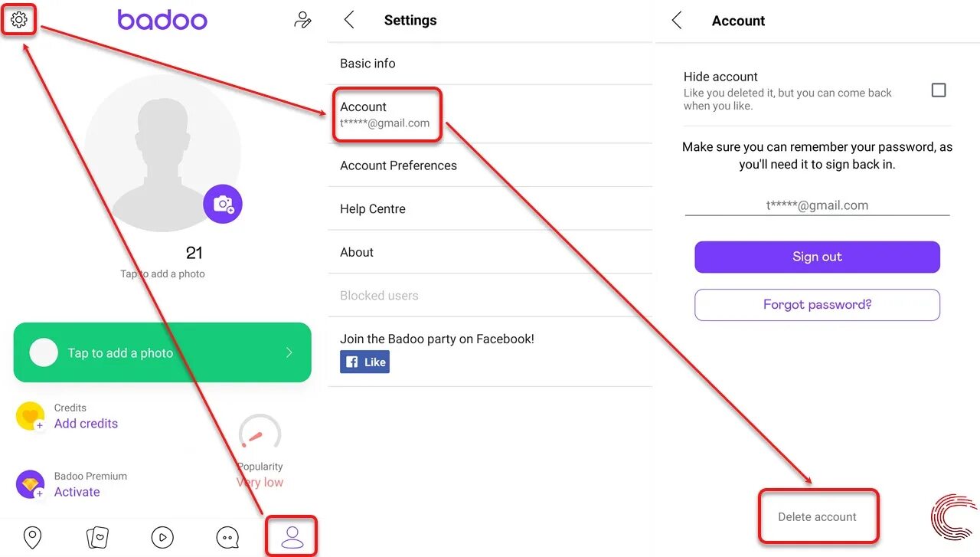Viewport: 980px width, 557px height.
Task: Go back from the Settings screen
Action: tap(349, 20)
